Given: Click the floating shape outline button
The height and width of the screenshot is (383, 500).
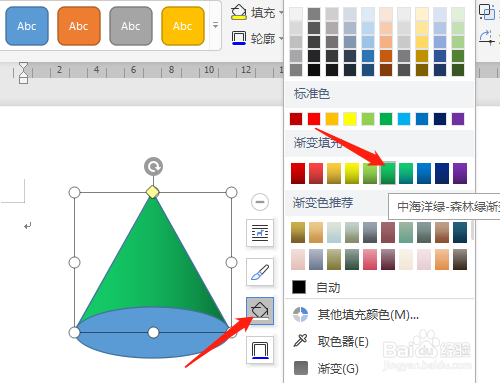Looking at the screenshot, I should pos(260,350).
